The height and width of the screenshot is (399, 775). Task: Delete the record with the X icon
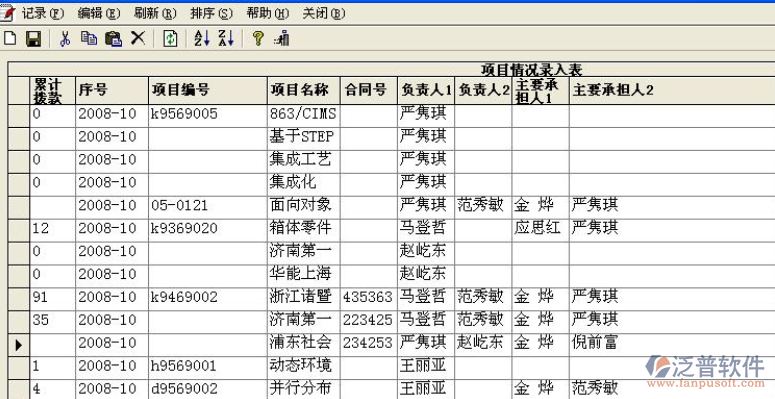[137, 38]
